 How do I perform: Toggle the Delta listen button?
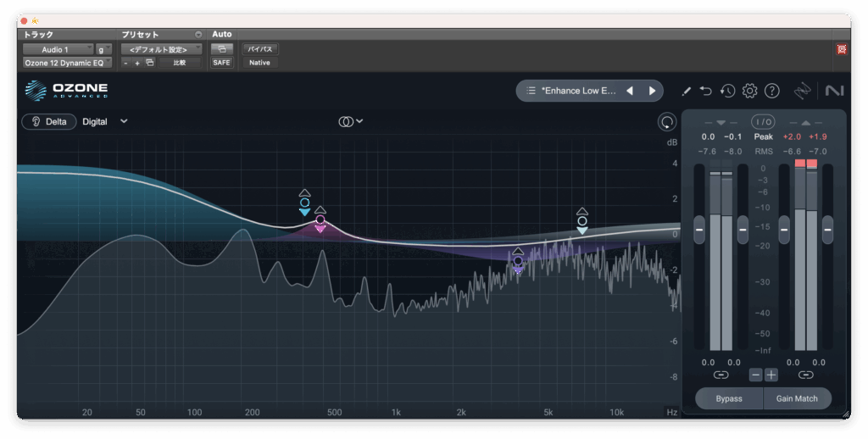(48, 121)
